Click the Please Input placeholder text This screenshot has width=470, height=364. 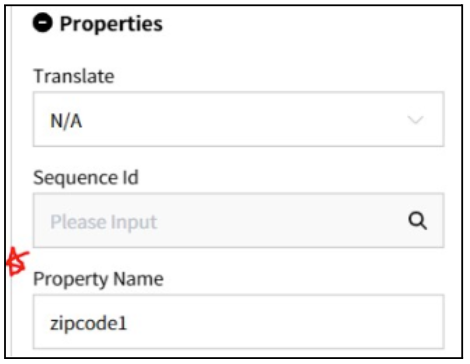coord(104,222)
